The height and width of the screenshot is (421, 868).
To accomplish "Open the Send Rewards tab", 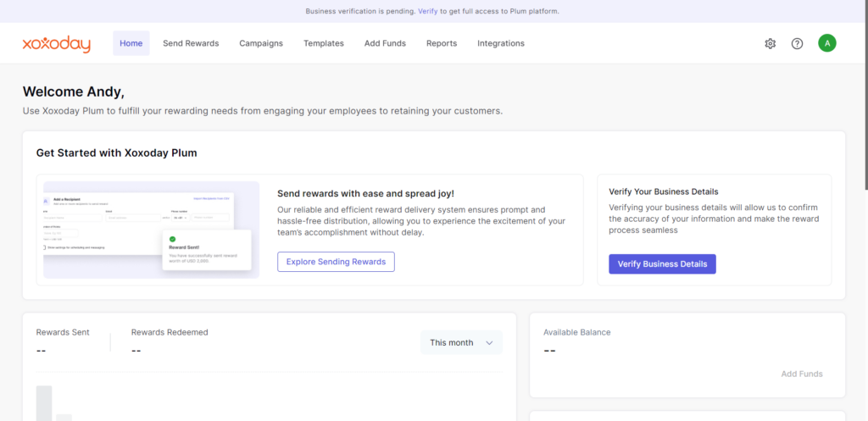I will click(x=191, y=43).
